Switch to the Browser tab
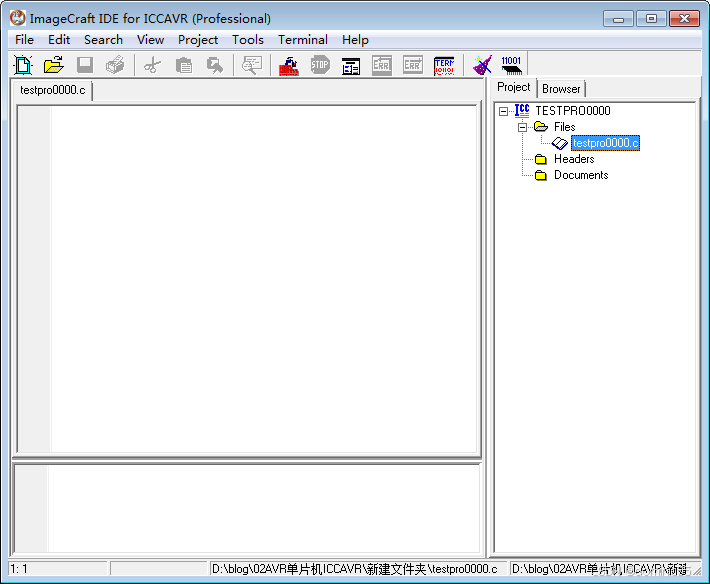The width and height of the screenshot is (710, 584). pyautogui.click(x=561, y=89)
